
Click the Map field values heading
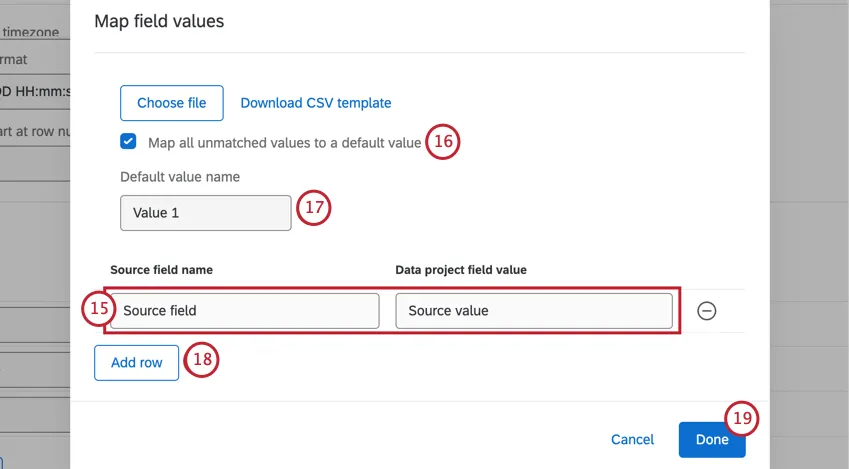pos(159,20)
